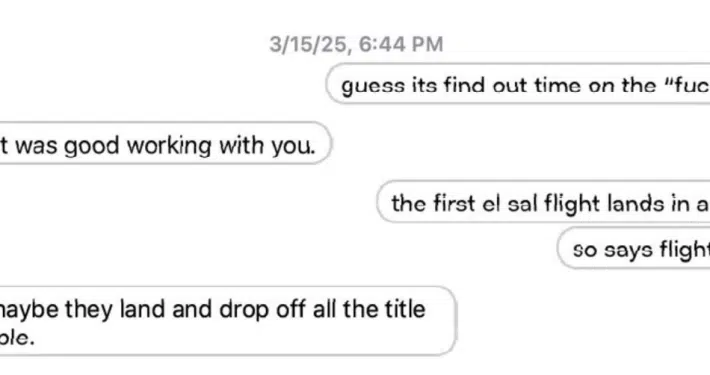Select the "guess its find out time" message bubble

(x=518, y=84)
